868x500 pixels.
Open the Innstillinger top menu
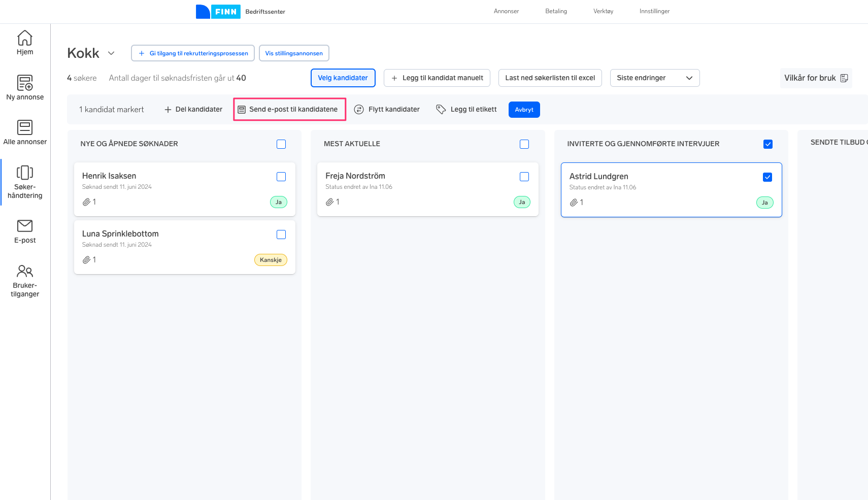pyautogui.click(x=654, y=11)
